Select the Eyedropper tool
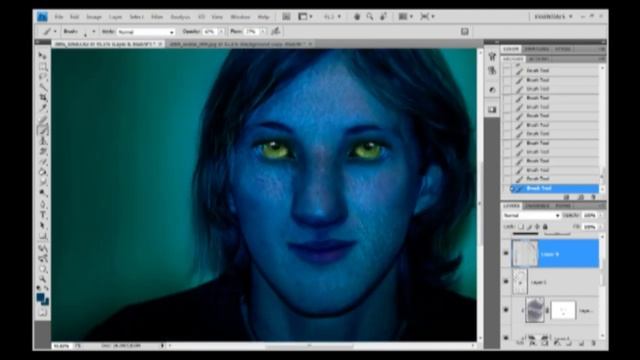640x360 pixels. [42, 109]
